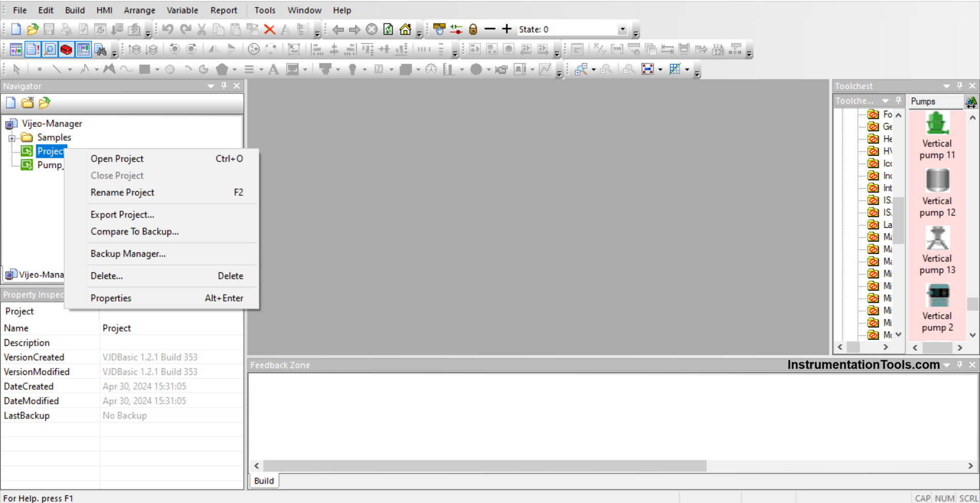
Task: Click Feedback Zone scroll right arrow
Action: pyautogui.click(x=970, y=466)
